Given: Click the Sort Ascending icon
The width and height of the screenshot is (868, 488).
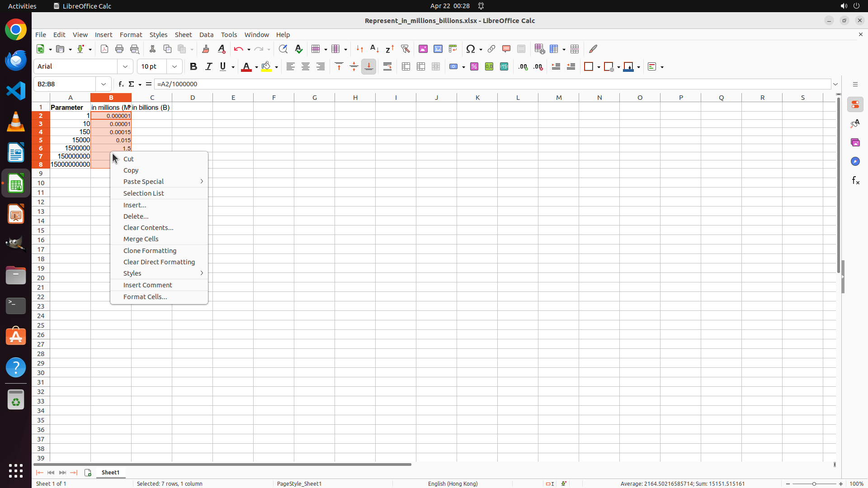Looking at the screenshot, I should pyautogui.click(x=375, y=49).
